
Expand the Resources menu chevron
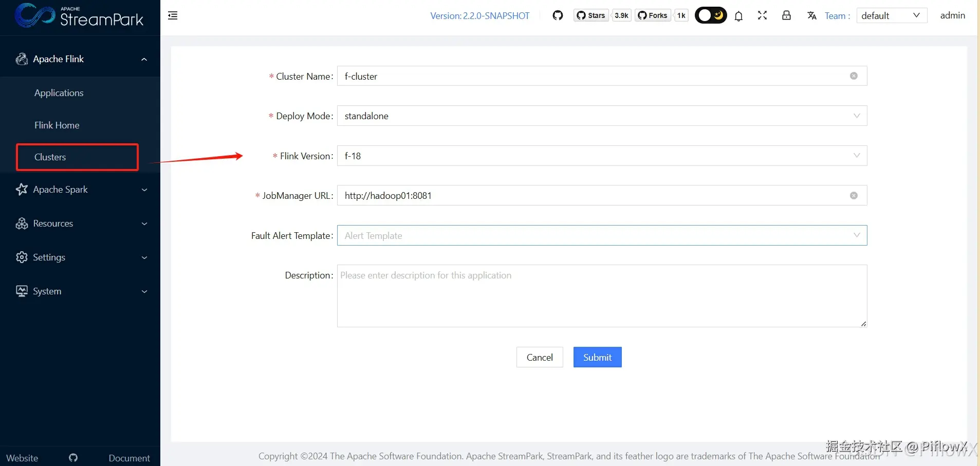click(144, 223)
